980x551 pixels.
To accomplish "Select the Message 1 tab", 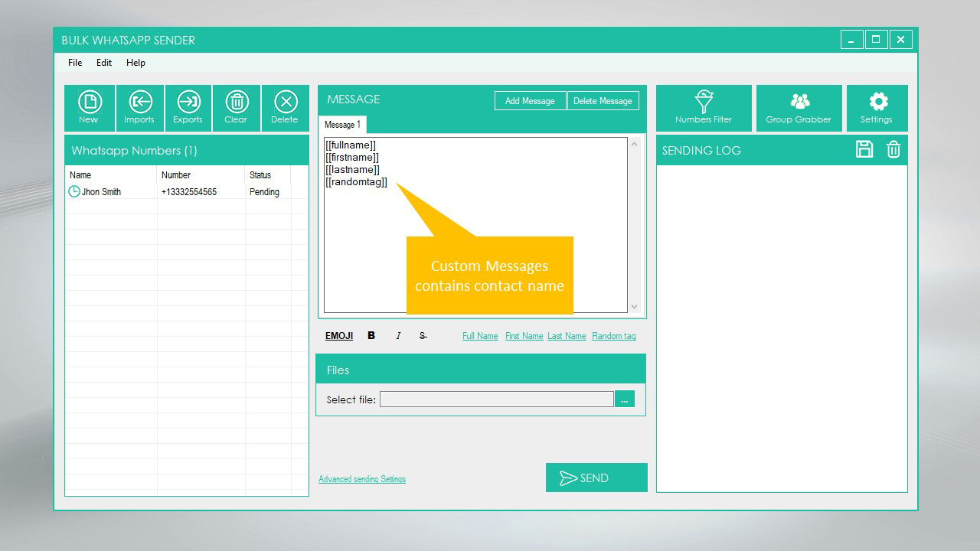I will 342,125.
